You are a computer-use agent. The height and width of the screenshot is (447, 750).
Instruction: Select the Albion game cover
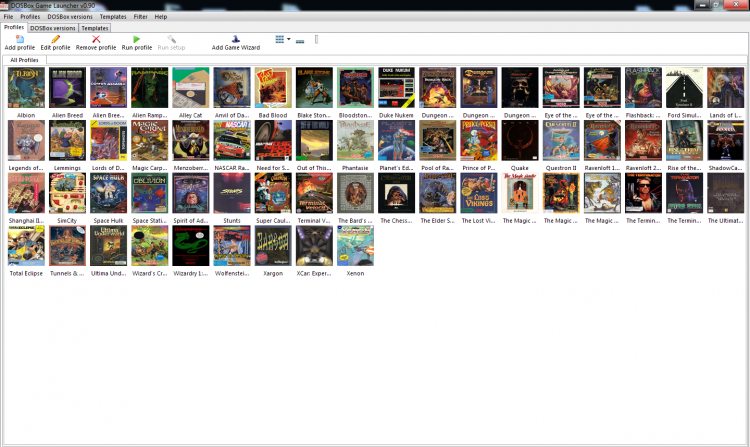pos(26,87)
